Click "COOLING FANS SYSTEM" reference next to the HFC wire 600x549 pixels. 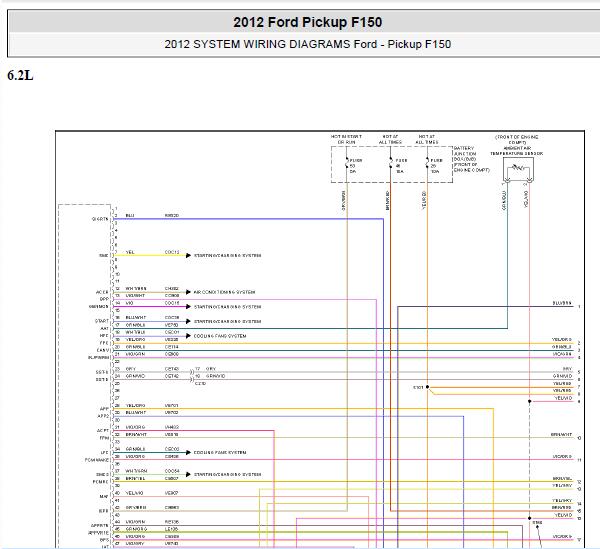pyautogui.click(x=220, y=336)
